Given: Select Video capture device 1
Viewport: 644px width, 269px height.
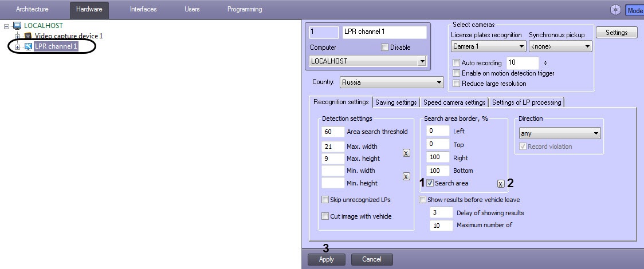Looking at the screenshot, I should (69, 36).
